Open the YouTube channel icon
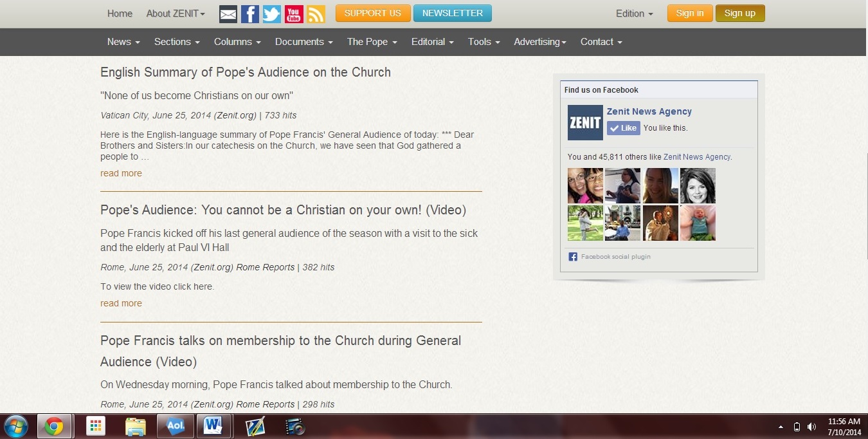 (294, 14)
